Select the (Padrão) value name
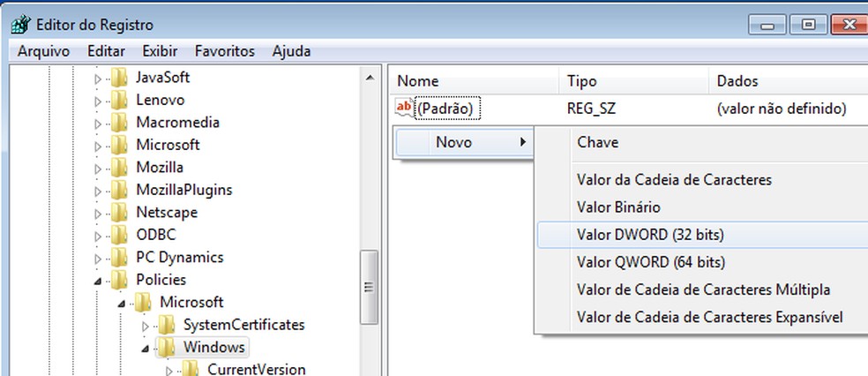868x376 pixels. (x=448, y=109)
